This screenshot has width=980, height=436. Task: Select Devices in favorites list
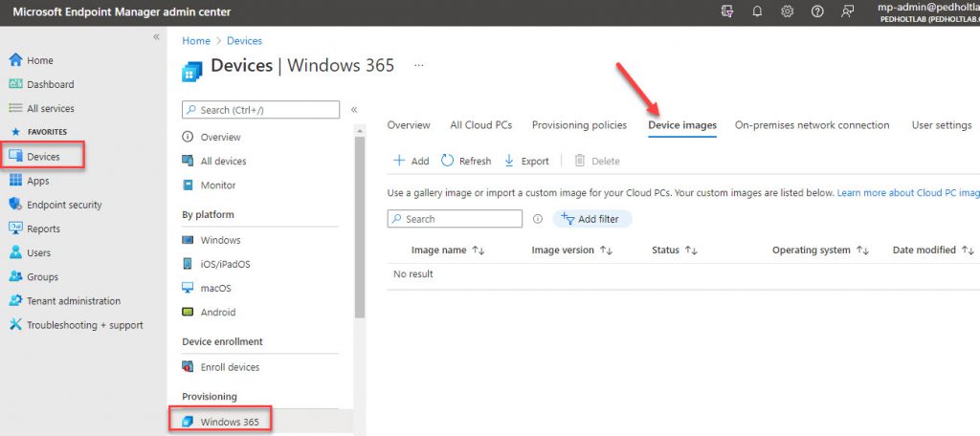43,157
